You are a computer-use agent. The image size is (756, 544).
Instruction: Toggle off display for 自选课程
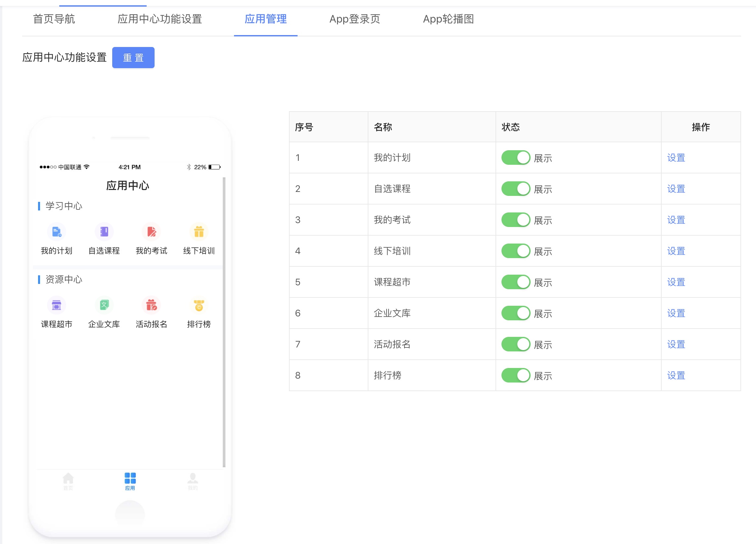[x=516, y=189]
